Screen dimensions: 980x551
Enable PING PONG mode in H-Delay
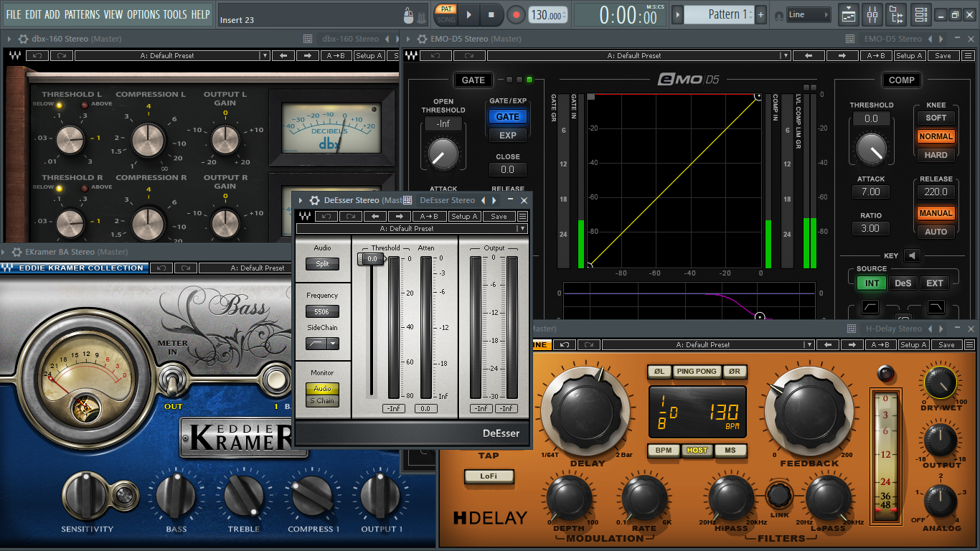[696, 372]
